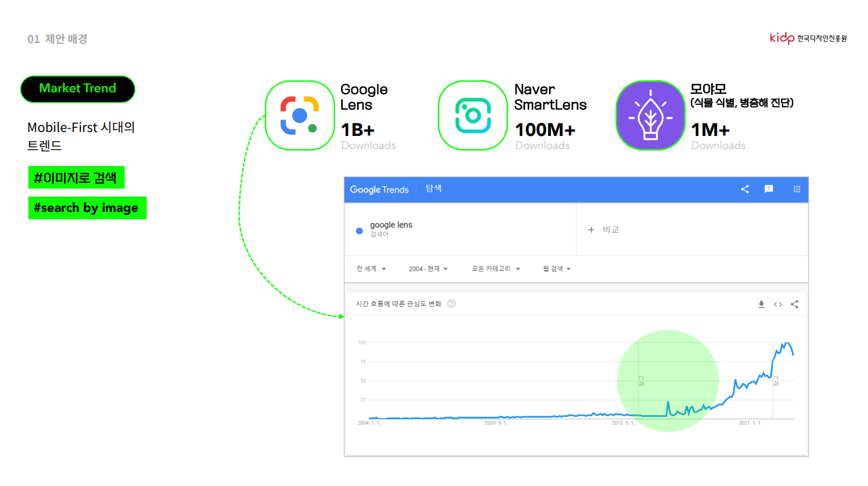Open the '2004 - 현재' time range dropdown

[428, 269]
